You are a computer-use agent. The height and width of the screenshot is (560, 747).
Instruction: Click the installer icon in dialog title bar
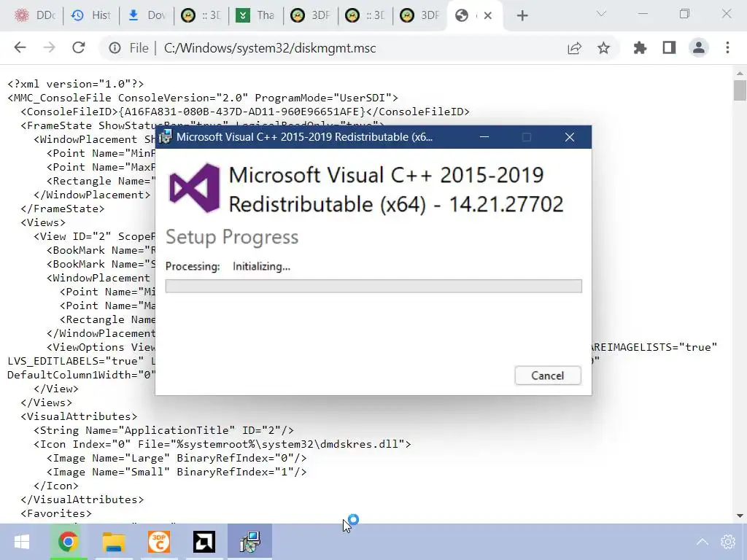pos(166,137)
